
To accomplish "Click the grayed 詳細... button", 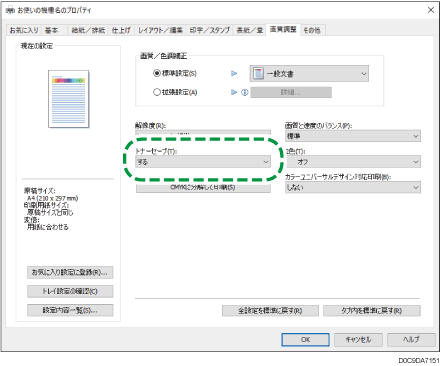I will point(291,92).
